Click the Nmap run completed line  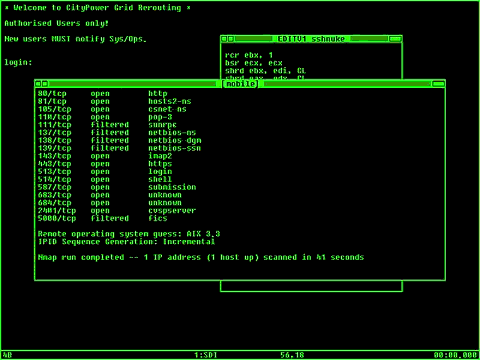pos(201,257)
